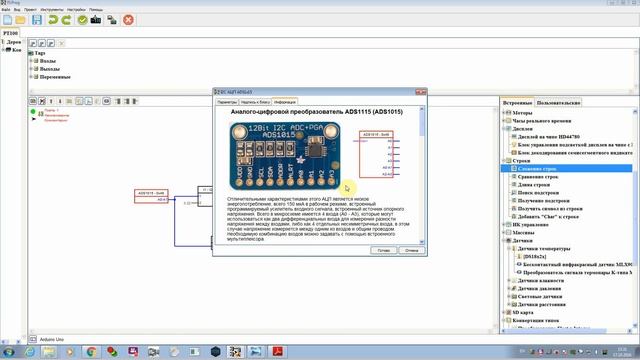Select Tags root tree node
The height and width of the screenshot is (360, 640).
[40, 53]
